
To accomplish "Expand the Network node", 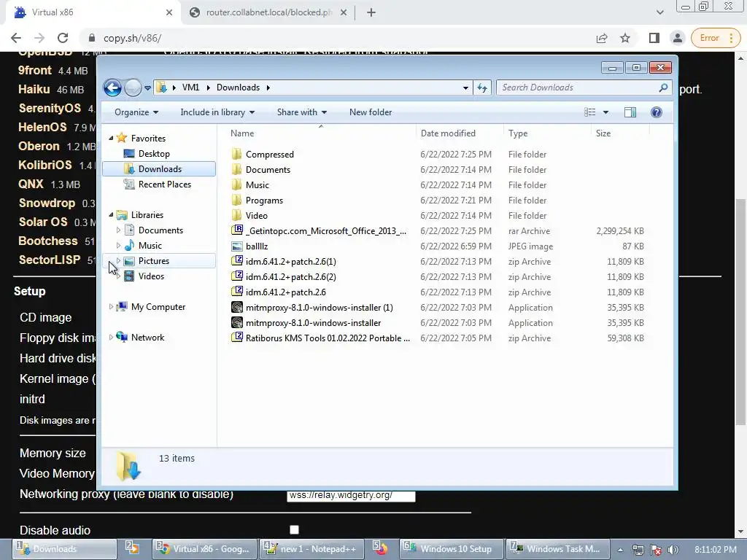I will tap(111, 337).
